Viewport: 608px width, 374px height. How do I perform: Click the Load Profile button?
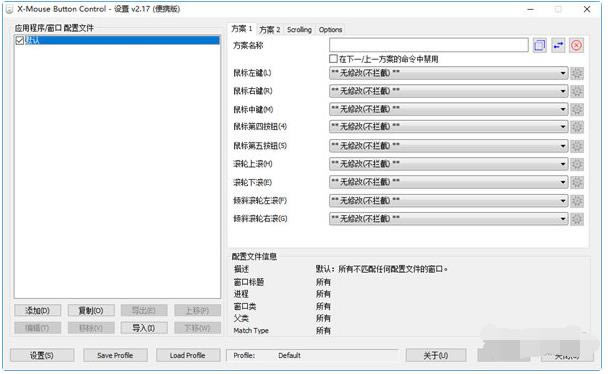(x=188, y=355)
